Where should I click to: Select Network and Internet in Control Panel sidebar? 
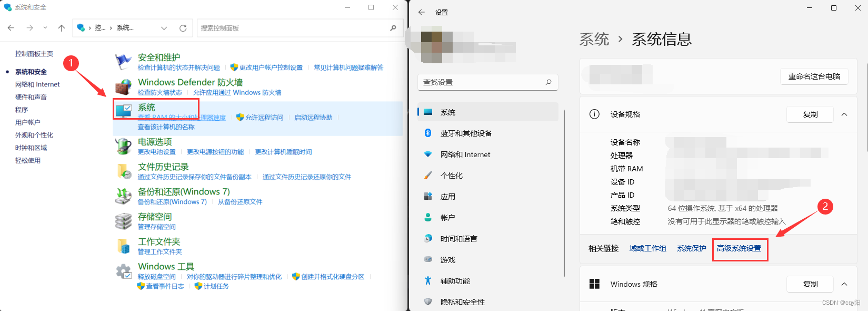[37, 84]
